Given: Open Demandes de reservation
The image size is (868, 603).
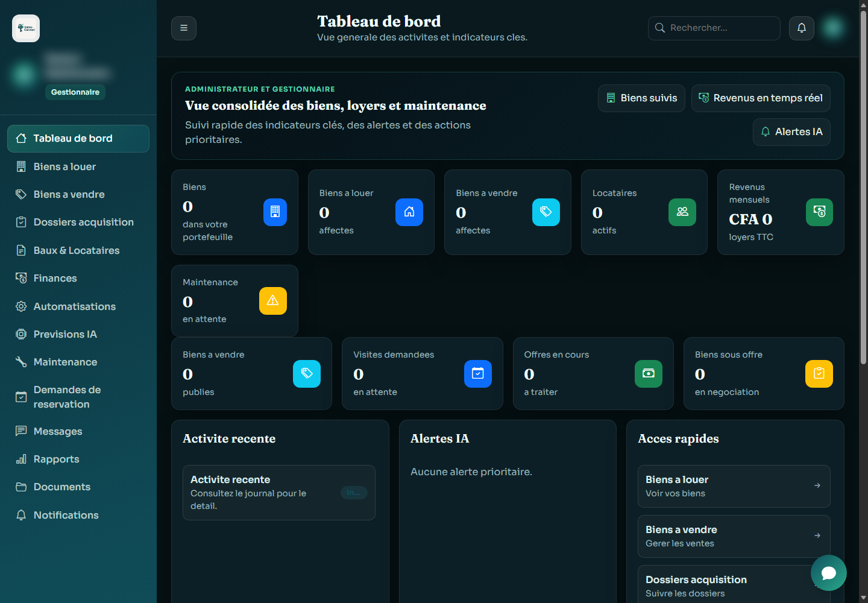Looking at the screenshot, I should [x=78, y=397].
